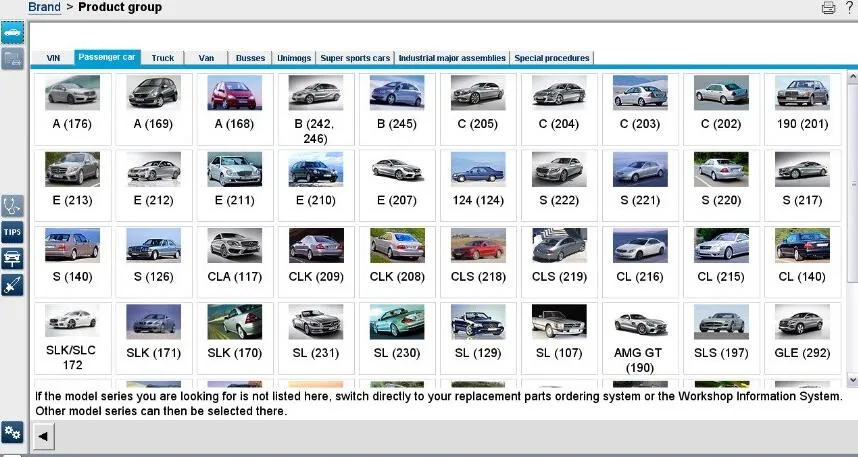Image resolution: width=858 pixels, height=457 pixels.
Task: Go to Brand breadcrumb link
Action: (x=44, y=8)
